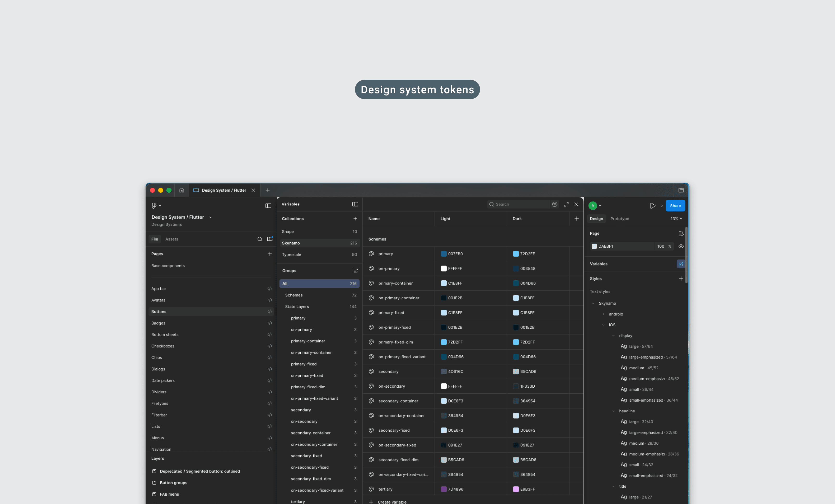Click the color variable icon for tertiary row
This screenshot has width=835, height=504.
click(x=371, y=489)
